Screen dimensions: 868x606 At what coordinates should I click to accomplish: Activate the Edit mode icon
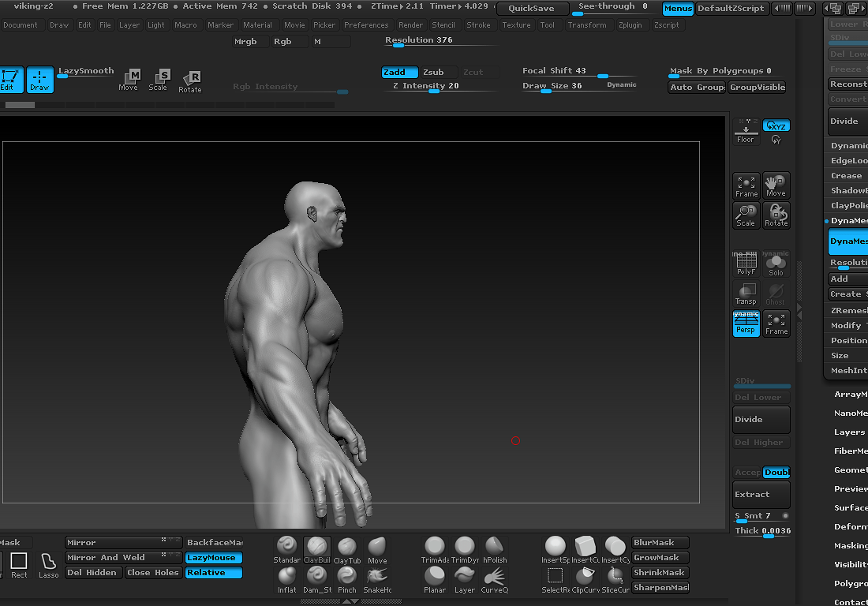coord(11,80)
